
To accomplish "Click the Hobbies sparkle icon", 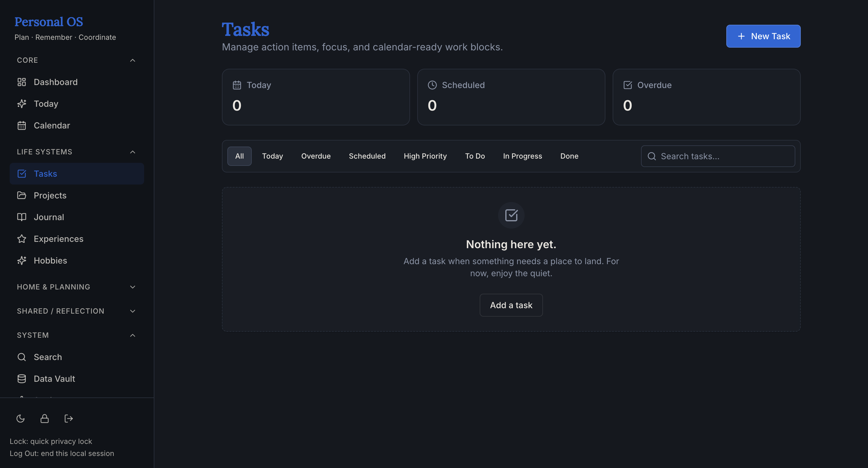I will (22, 261).
